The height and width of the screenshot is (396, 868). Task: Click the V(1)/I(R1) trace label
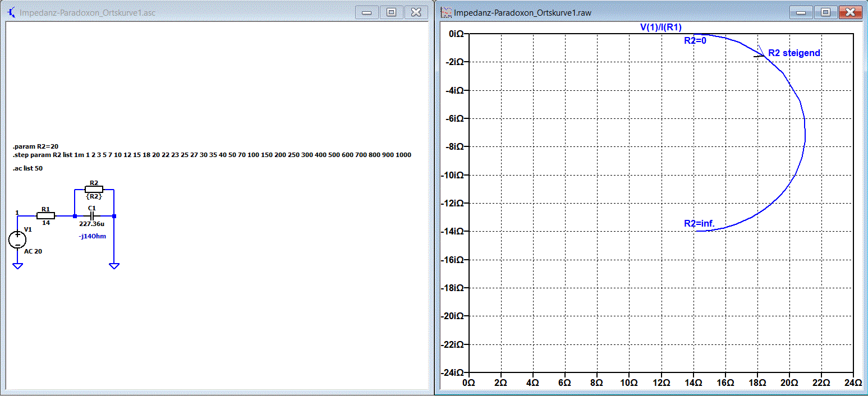661,27
